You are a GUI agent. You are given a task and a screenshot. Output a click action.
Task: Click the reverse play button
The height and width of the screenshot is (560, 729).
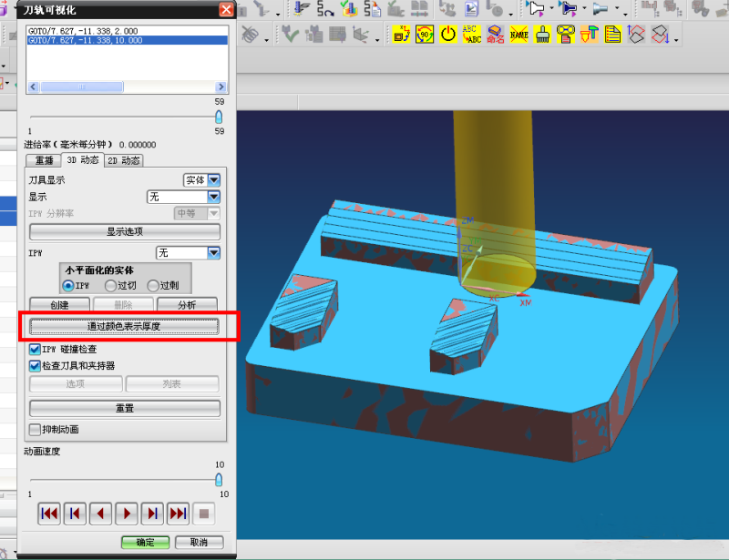(101, 514)
